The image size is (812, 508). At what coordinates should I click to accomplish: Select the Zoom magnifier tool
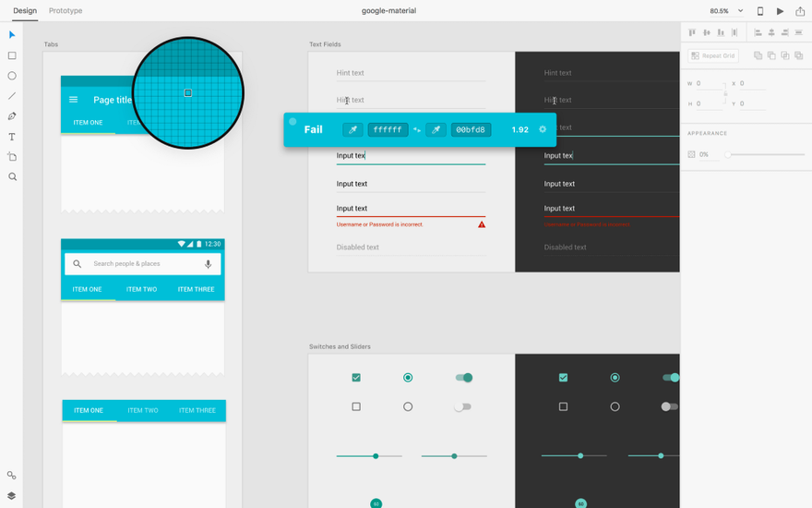(12, 176)
